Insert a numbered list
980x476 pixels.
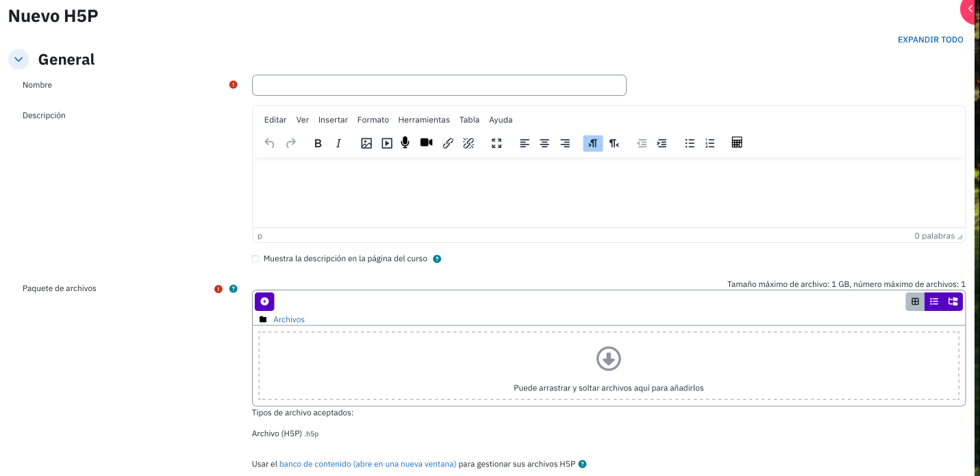(710, 143)
